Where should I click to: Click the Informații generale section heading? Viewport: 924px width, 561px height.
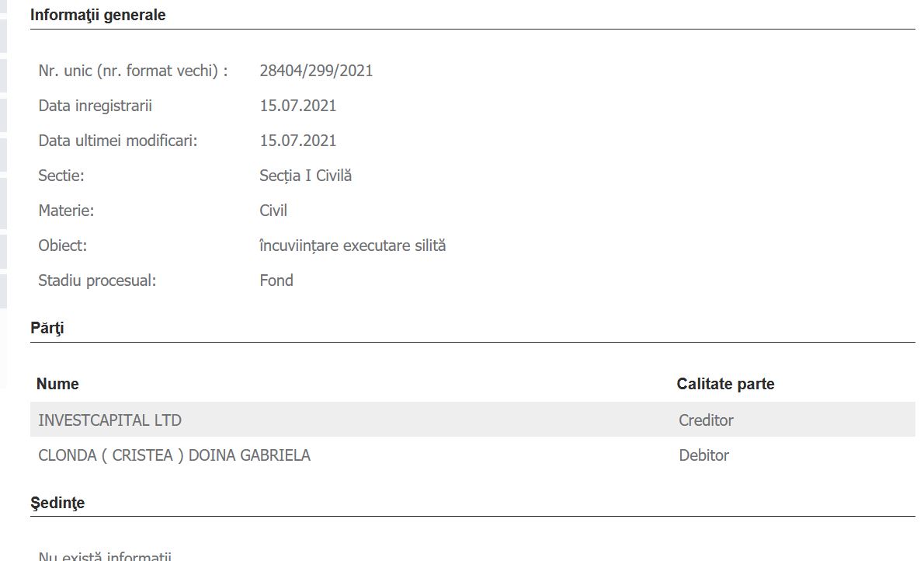98,15
